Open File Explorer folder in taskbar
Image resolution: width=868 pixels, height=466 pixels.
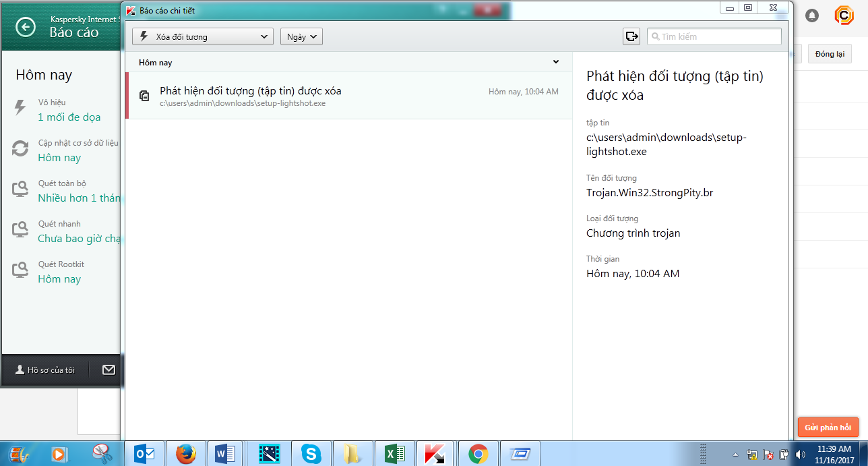(x=352, y=454)
